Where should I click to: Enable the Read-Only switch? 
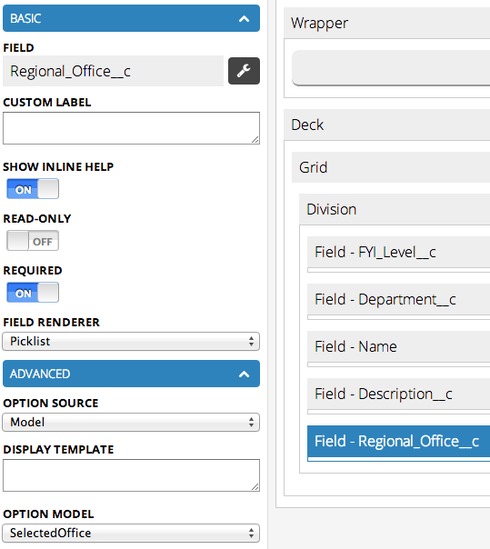[x=33, y=241]
